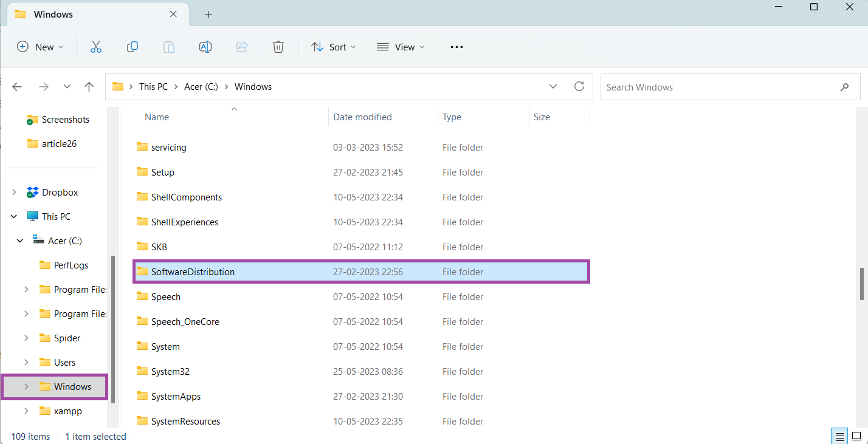
Task: Open the View menu
Action: [401, 47]
